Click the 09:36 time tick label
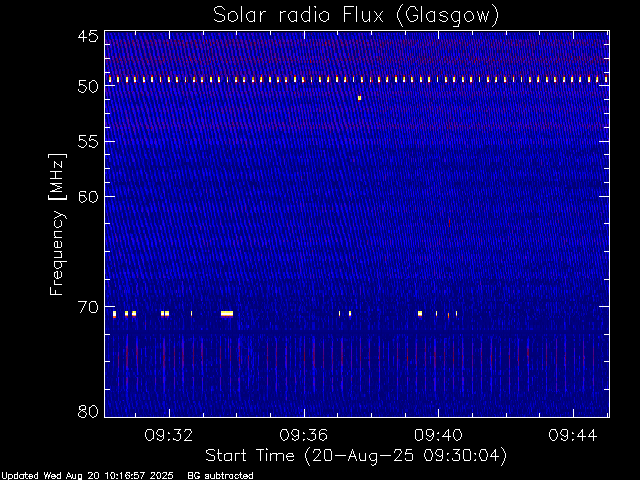This screenshot has height=480, width=640. click(x=303, y=435)
